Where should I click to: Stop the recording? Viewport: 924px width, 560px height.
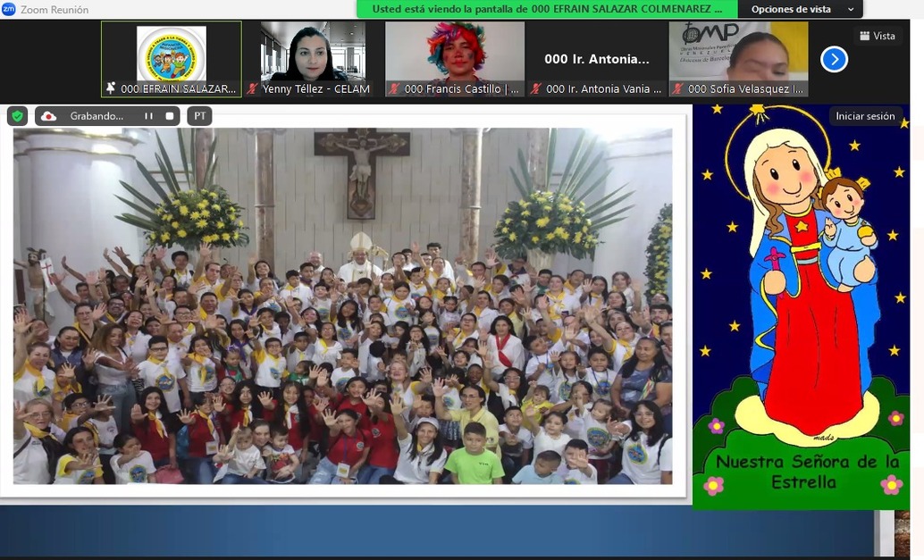click(x=169, y=116)
